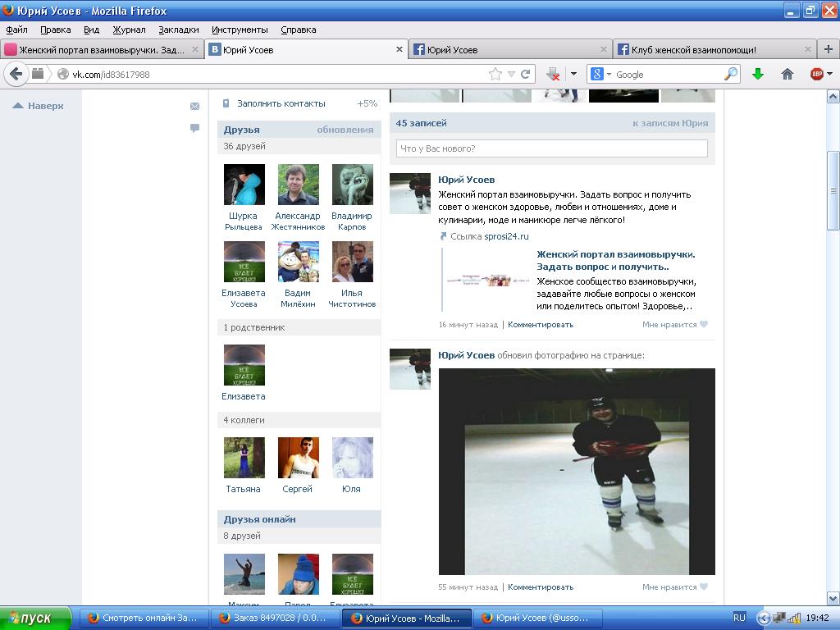Viewport: 840px width, 630px height.
Task: Open the Справка menu
Action: 299,30
